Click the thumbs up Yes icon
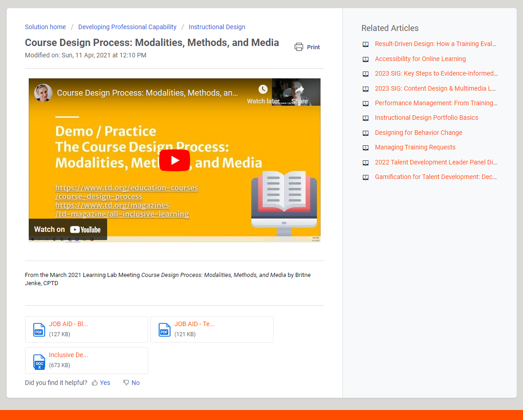This screenshot has width=523, height=420. (x=95, y=383)
